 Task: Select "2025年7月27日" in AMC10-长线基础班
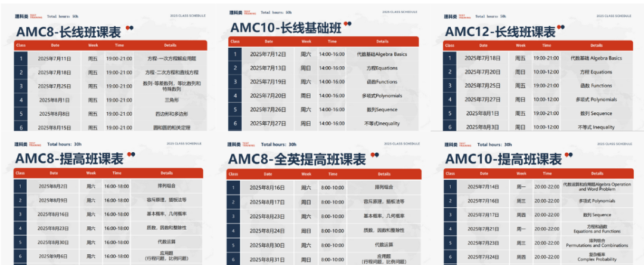(268, 124)
